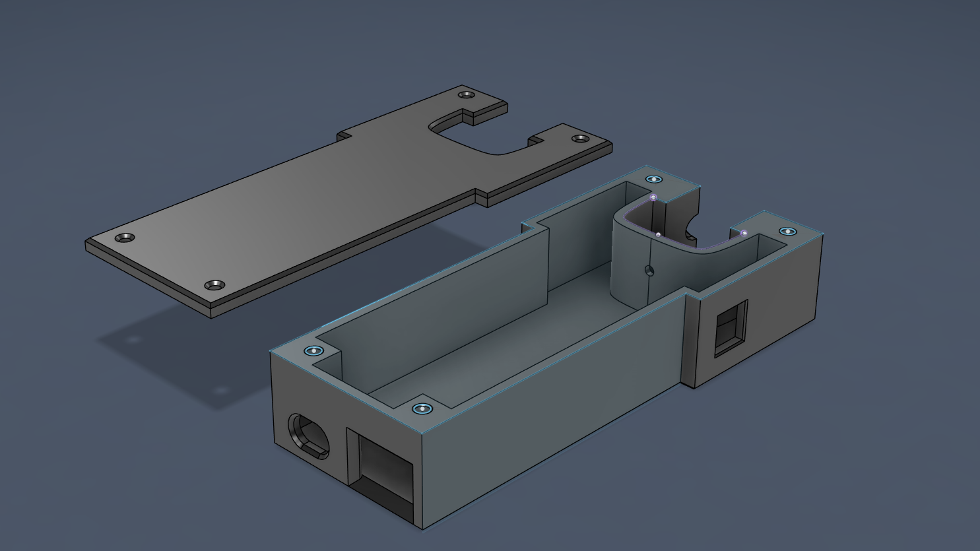Click the lid's rear-left tab screw hole
Viewport: 980px width, 551px height.
pyautogui.click(x=467, y=94)
